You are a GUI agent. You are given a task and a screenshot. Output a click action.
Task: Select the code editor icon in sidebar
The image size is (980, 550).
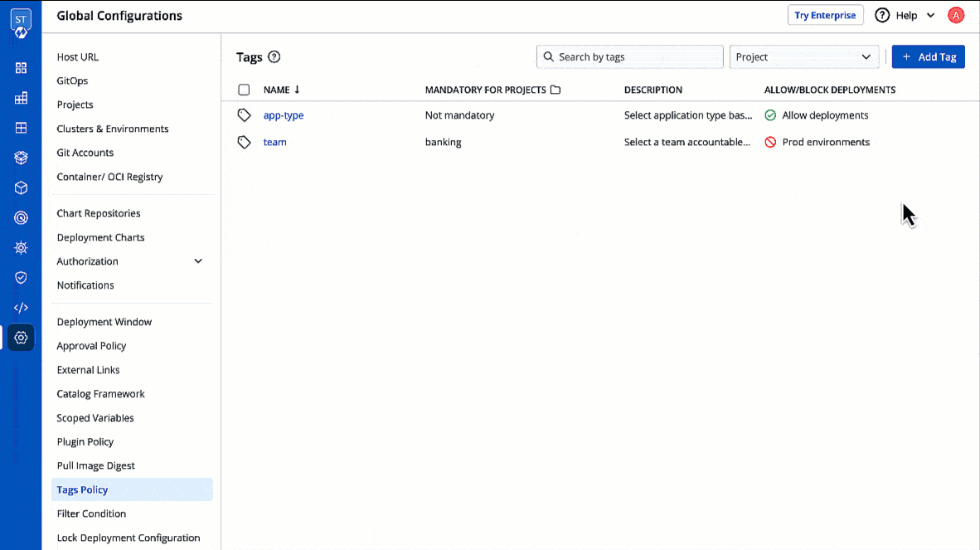coord(21,307)
